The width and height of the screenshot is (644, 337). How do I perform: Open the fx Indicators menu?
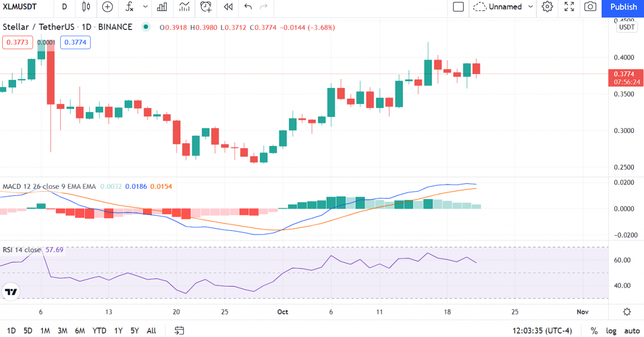[x=129, y=7]
